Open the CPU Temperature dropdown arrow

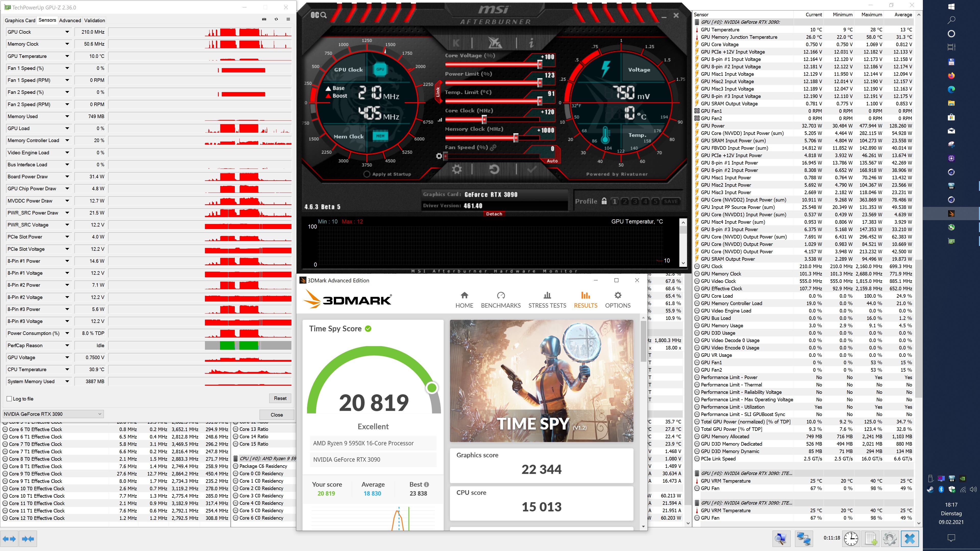click(67, 369)
